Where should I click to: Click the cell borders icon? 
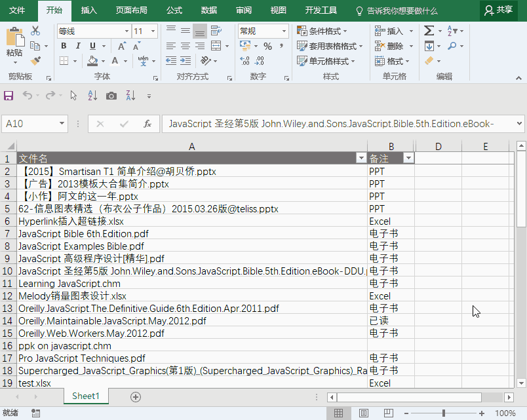[64, 61]
